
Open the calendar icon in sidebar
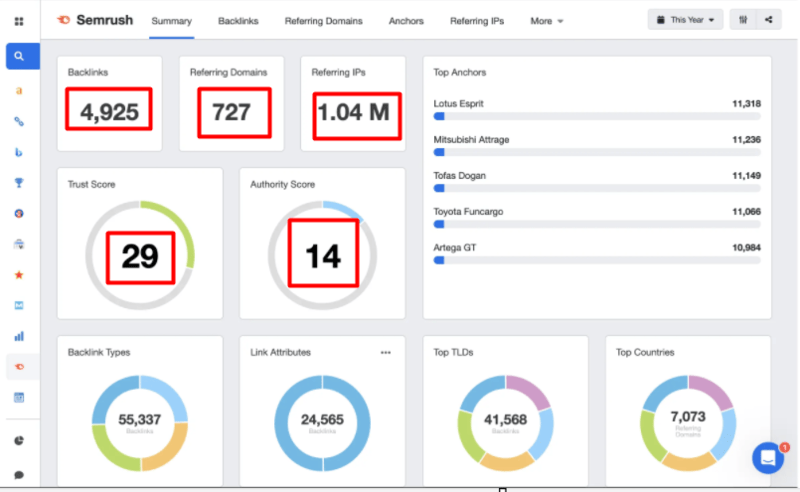[x=19, y=397]
